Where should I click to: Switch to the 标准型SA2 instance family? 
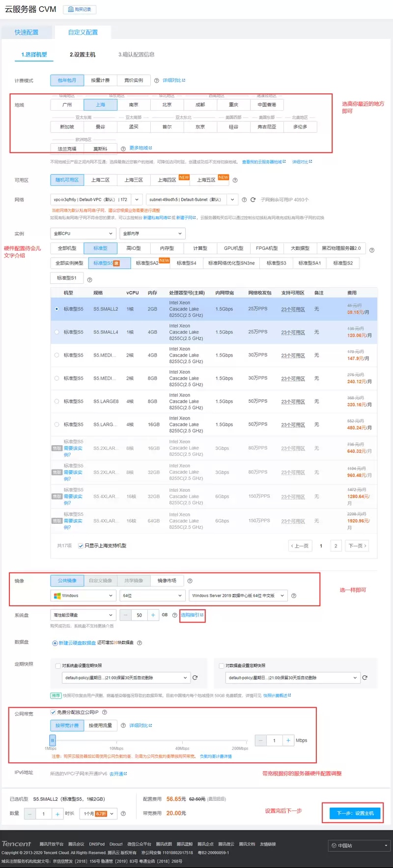click(150, 263)
